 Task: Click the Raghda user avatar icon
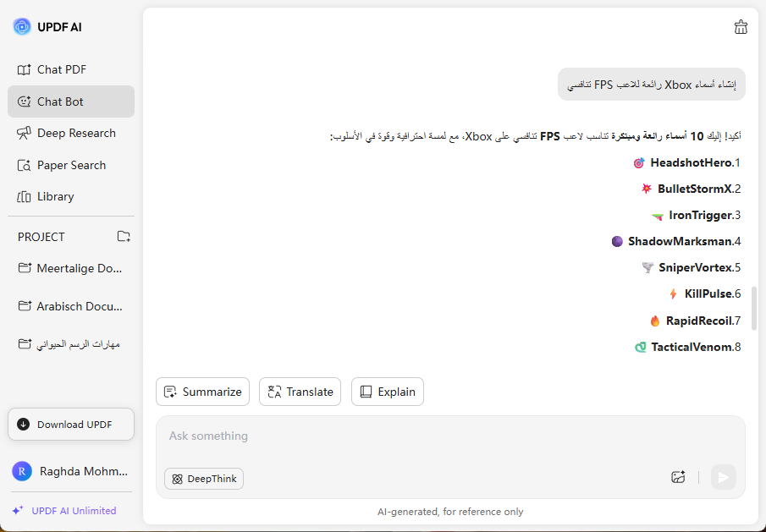(22, 471)
